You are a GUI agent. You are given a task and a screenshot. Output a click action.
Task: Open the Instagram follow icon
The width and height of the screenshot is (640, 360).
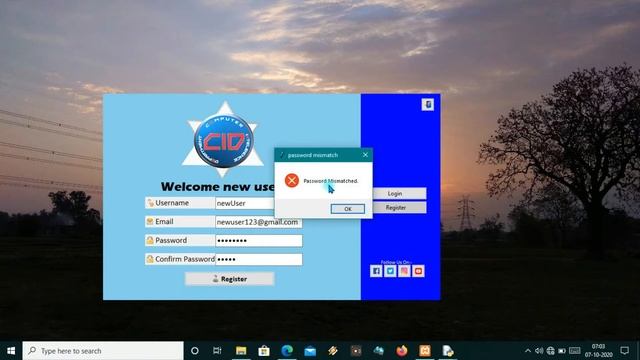pyautogui.click(x=404, y=271)
